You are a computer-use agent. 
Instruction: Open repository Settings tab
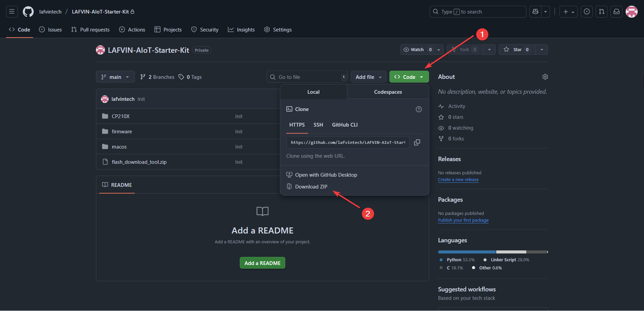coord(278,30)
